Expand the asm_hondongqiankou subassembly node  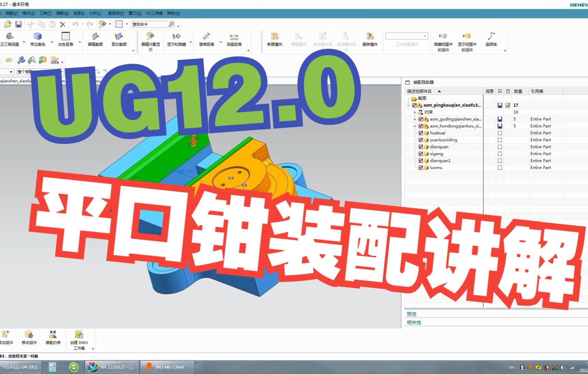(415, 126)
